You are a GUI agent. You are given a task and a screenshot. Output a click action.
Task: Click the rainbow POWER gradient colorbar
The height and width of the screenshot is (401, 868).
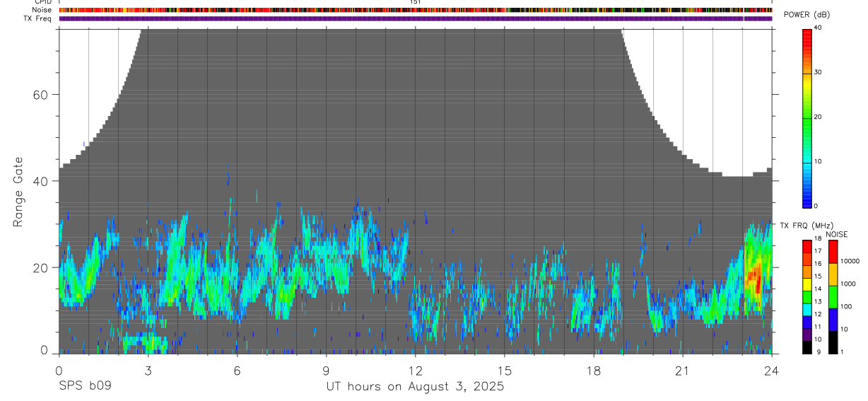(x=807, y=117)
